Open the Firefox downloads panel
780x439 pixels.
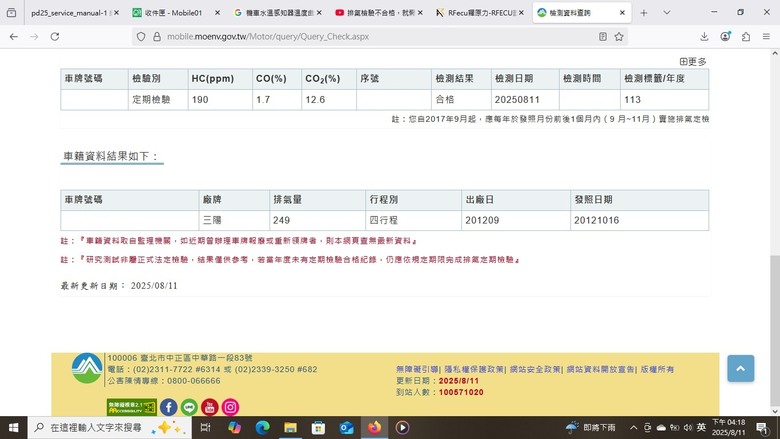click(704, 36)
